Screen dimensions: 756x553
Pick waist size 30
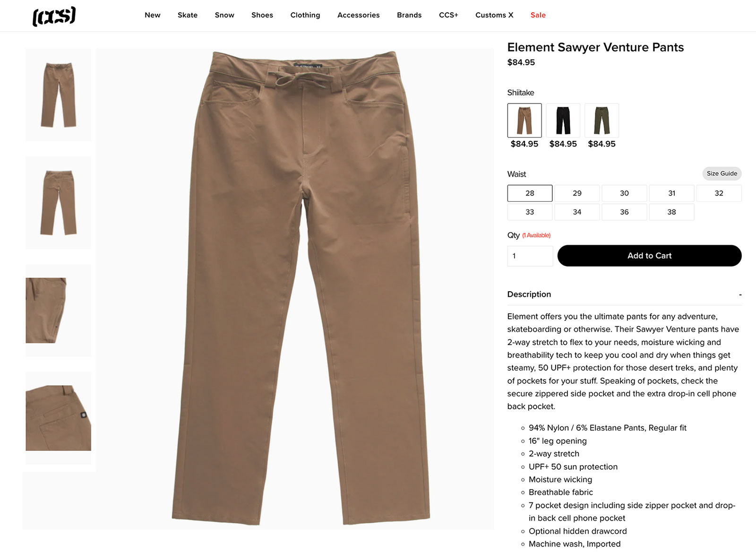pyautogui.click(x=624, y=193)
